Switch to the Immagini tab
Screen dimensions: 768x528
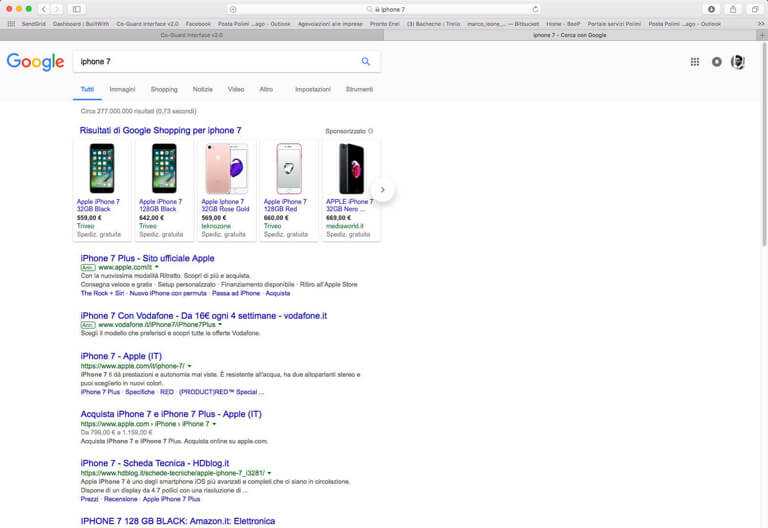(x=122, y=89)
